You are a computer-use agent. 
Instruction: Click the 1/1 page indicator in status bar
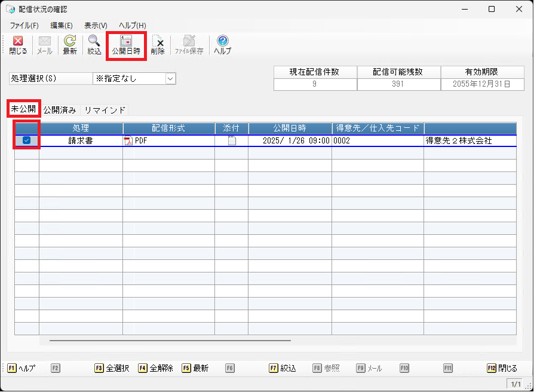pyautogui.click(x=516, y=384)
